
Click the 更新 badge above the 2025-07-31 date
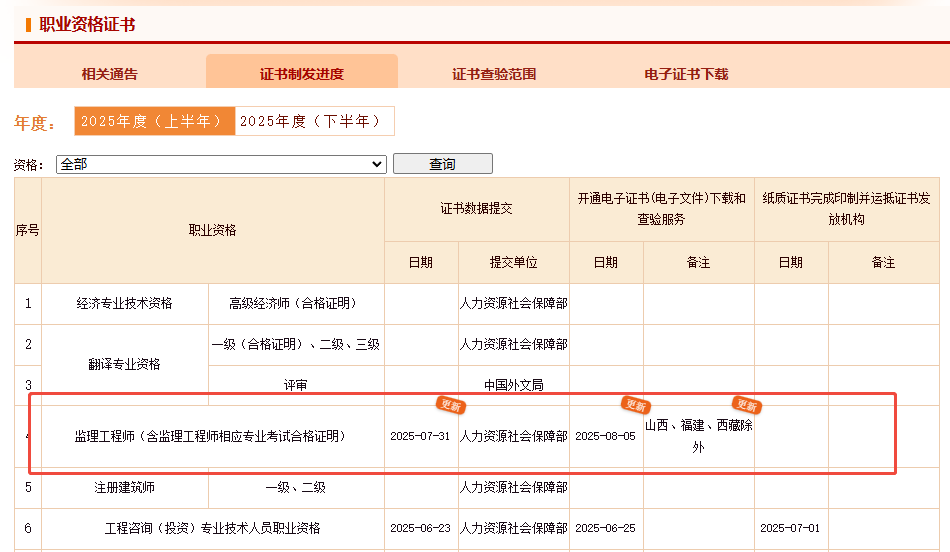click(450, 405)
